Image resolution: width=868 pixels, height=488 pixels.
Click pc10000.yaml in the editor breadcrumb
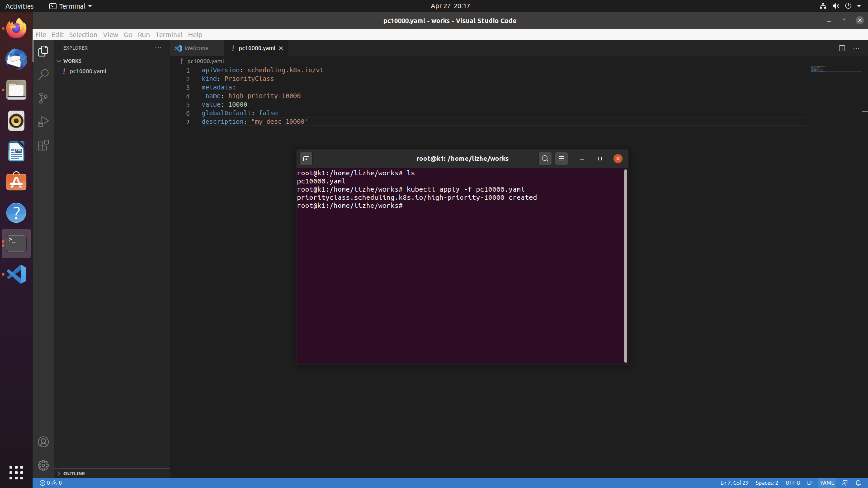click(x=205, y=61)
